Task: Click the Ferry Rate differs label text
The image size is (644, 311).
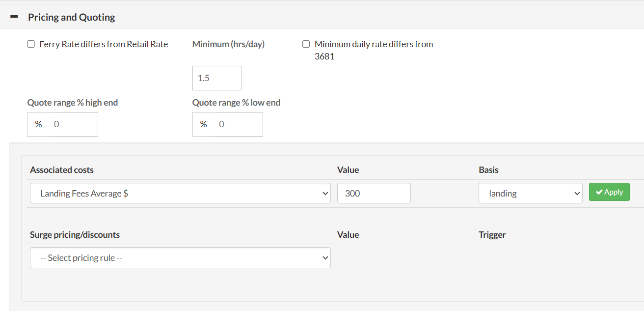Action: [104, 44]
